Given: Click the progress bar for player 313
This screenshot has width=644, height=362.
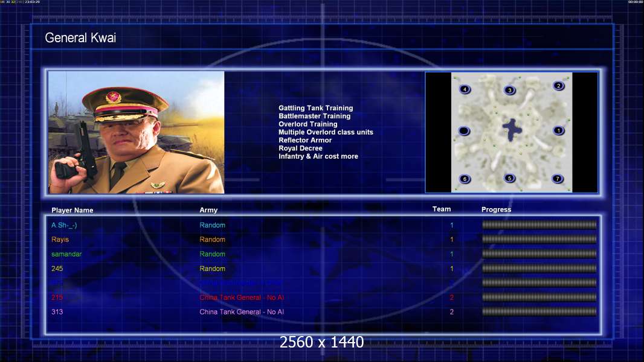Looking at the screenshot, I should tap(539, 311).
